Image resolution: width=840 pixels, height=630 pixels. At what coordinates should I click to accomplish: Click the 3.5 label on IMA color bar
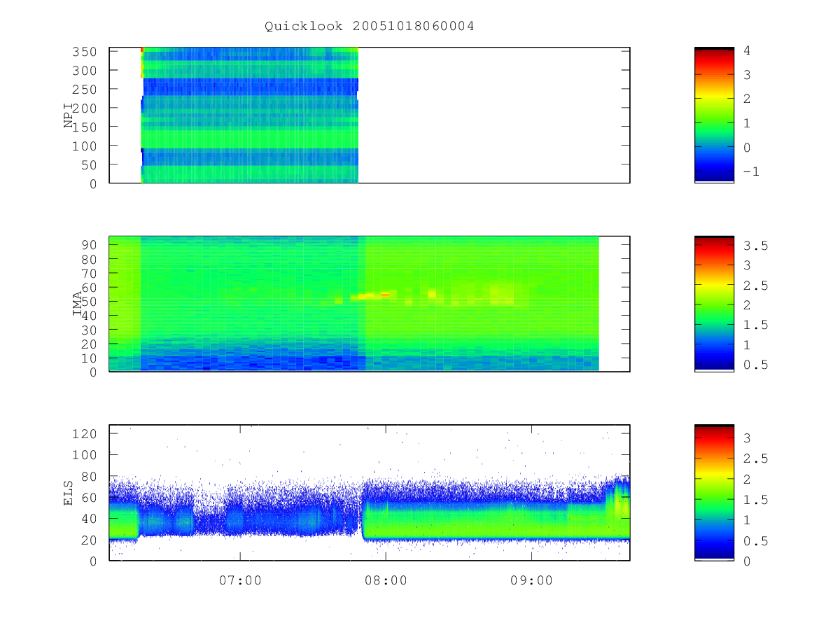755,246
